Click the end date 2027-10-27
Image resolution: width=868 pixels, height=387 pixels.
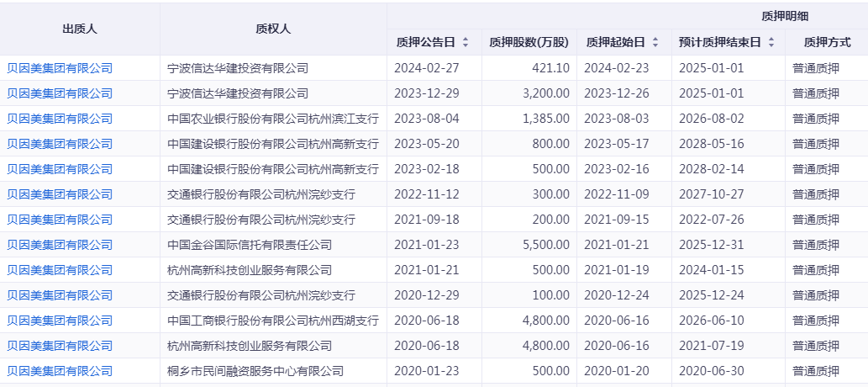point(712,194)
